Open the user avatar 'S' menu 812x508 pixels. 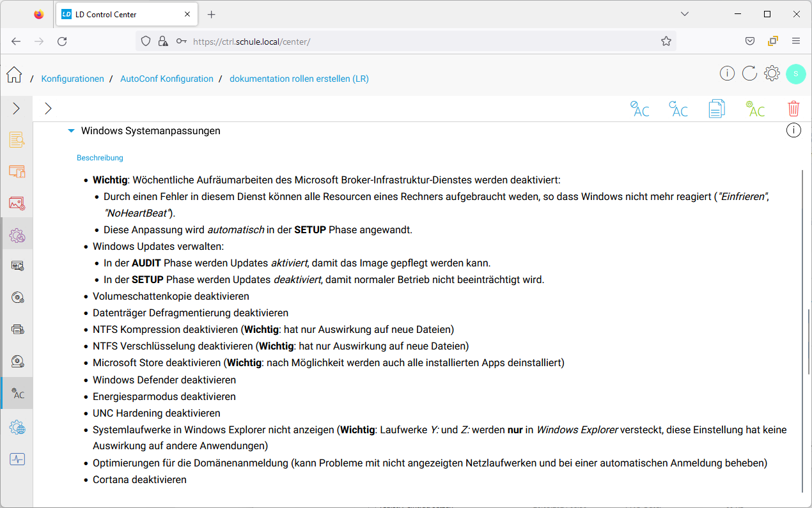(x=796, y=73)
